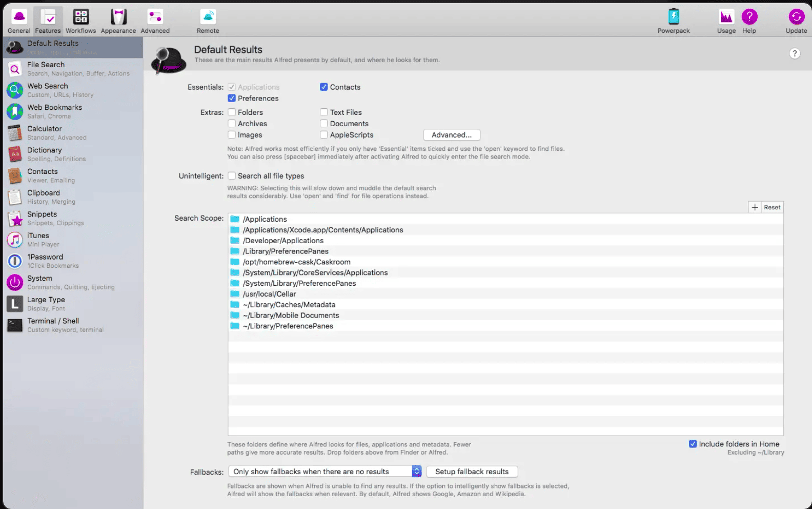The height and width of the screenshot is (509, 812).
Task: Open Web Bookmarks settings
Action: point(73,111)
